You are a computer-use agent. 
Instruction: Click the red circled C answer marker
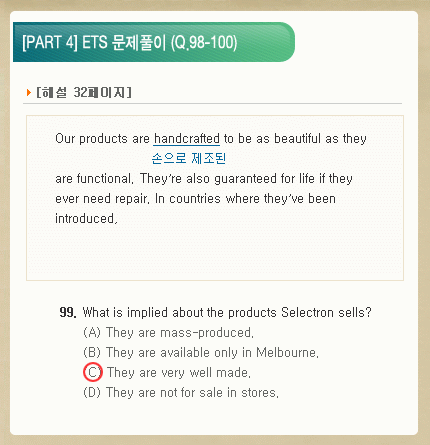coord(93,372)
